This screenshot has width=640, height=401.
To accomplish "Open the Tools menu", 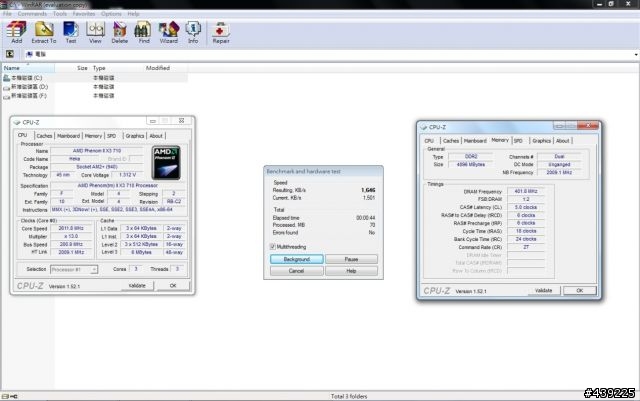I will (x=60, y=13).
